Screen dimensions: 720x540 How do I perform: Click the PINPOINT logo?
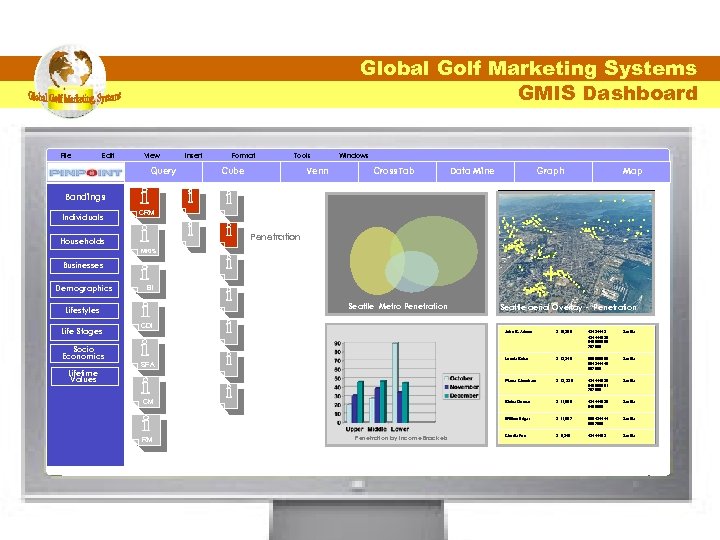point(85,172)
